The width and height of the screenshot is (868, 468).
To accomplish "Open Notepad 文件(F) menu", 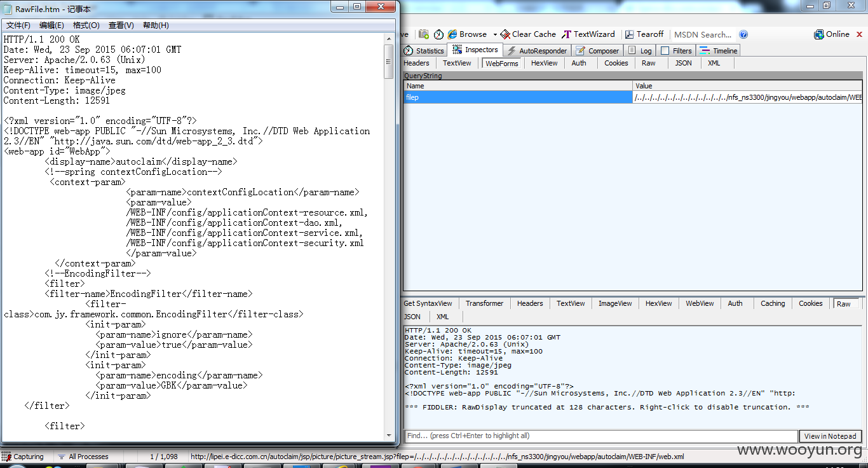I will (18, 25).
